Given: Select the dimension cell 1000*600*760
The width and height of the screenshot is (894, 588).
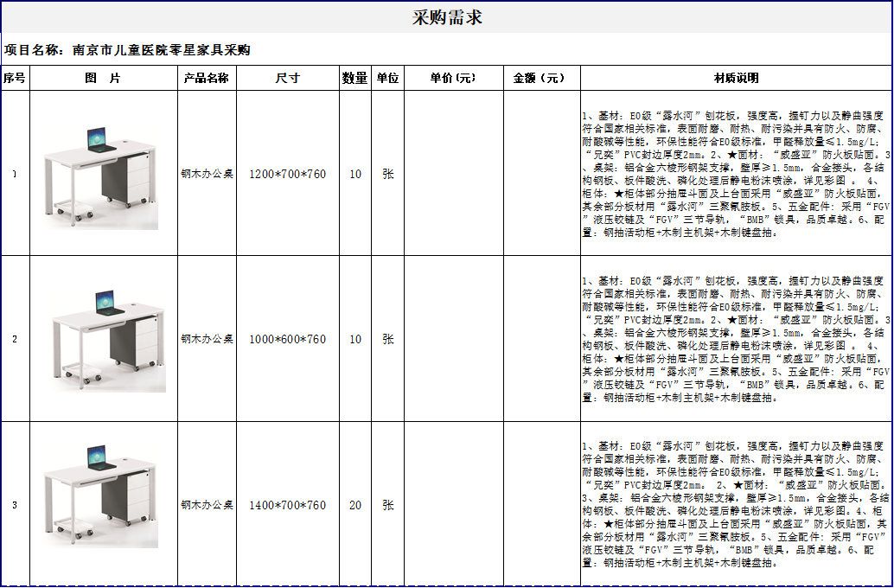Looking at the screenshot, I should pos(286,339).
